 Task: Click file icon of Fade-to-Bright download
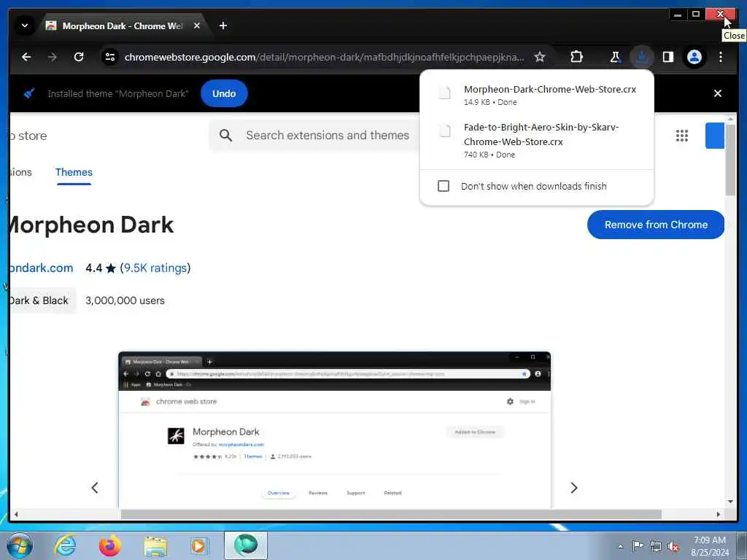point(444,131)
